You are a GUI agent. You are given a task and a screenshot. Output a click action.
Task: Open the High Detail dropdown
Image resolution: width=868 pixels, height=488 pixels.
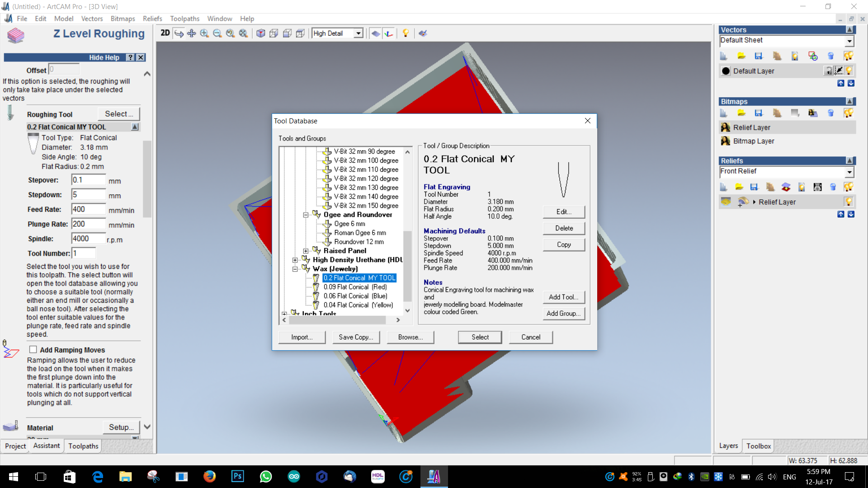pyautogui.click(x=359, y=33)
